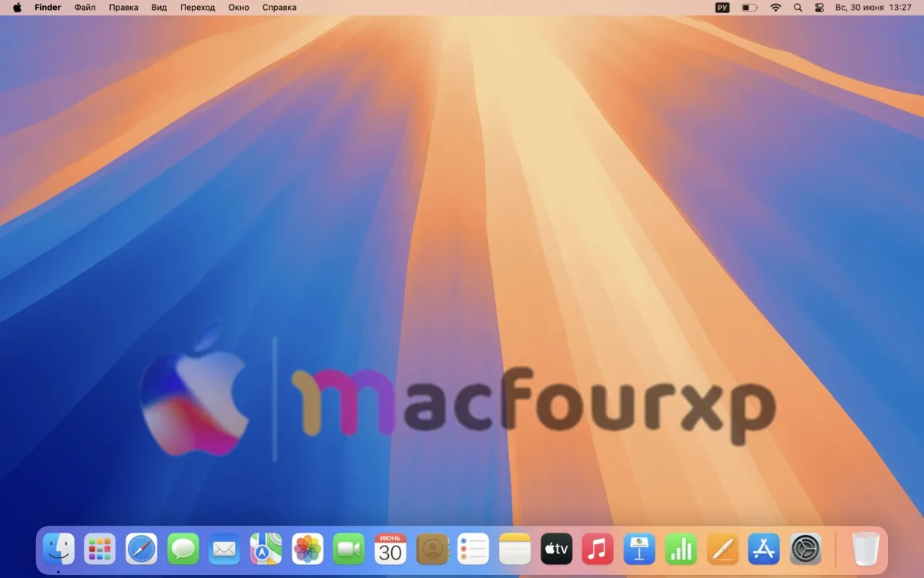
Task: Open Mail app in the Dock
Action: [225, 549]
